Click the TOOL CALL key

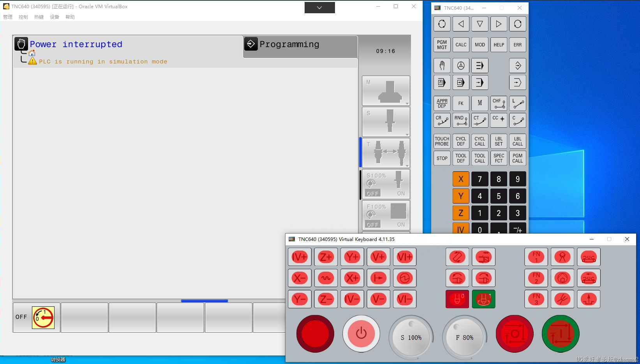pos(480,158)
